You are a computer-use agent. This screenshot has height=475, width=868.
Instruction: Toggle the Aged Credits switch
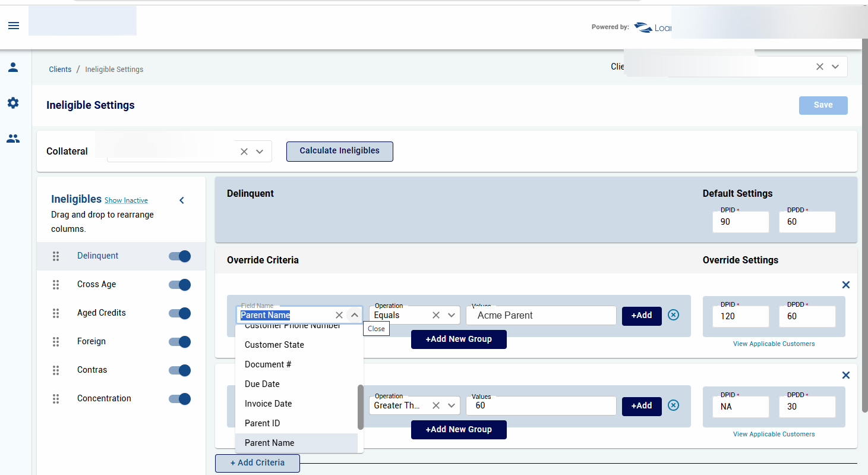click(x=180, y=313)
